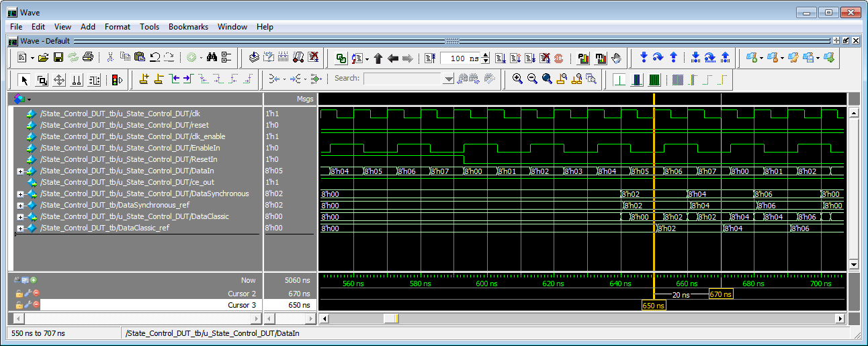The width and height of the screenshot is (868, 346).
Task: Select the arrow pointer Select Mode tool
Action: (x=25, y=80)
